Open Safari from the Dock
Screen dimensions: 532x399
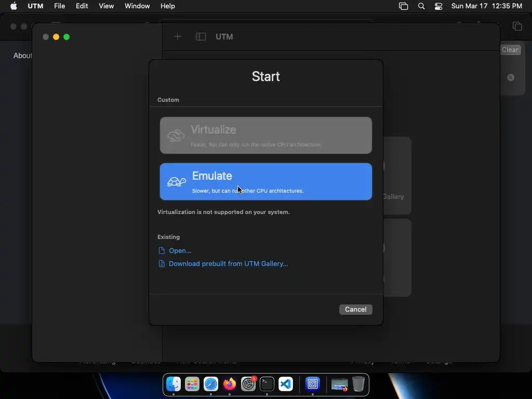[211, 384]
